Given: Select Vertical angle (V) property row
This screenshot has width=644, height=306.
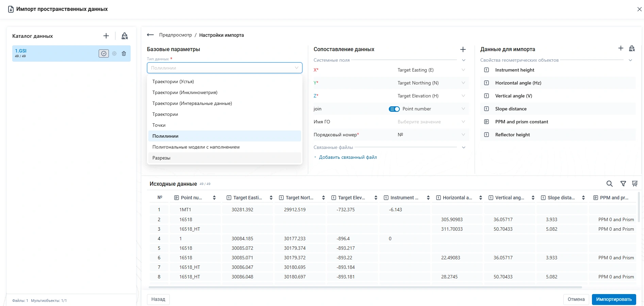Looking at the screenshot, I should [558, 96].
